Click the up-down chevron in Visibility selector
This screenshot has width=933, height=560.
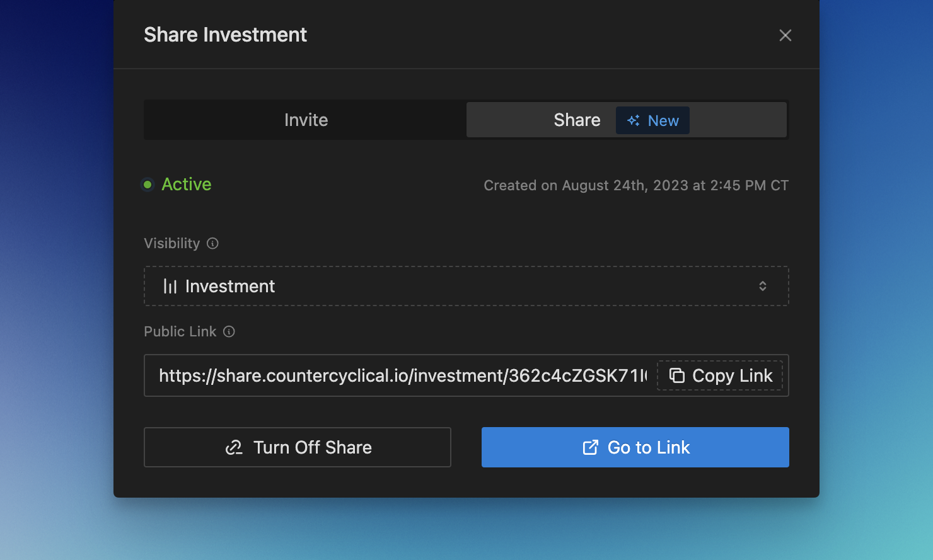pos(762,286)
